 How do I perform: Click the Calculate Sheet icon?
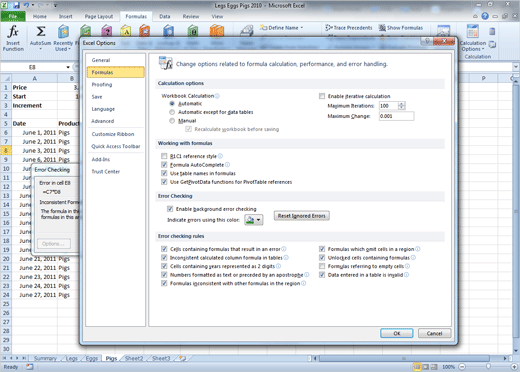pyautogui.click(x=492, y=44)
